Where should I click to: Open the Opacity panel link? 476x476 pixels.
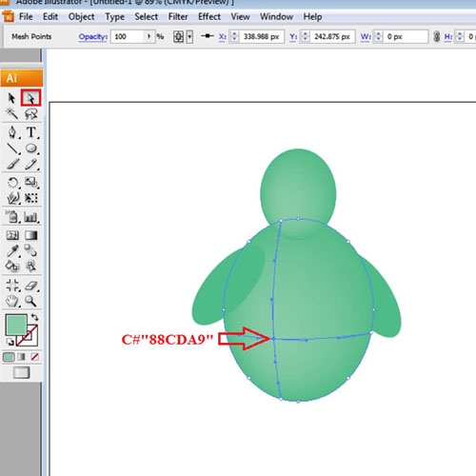[93, 37]
